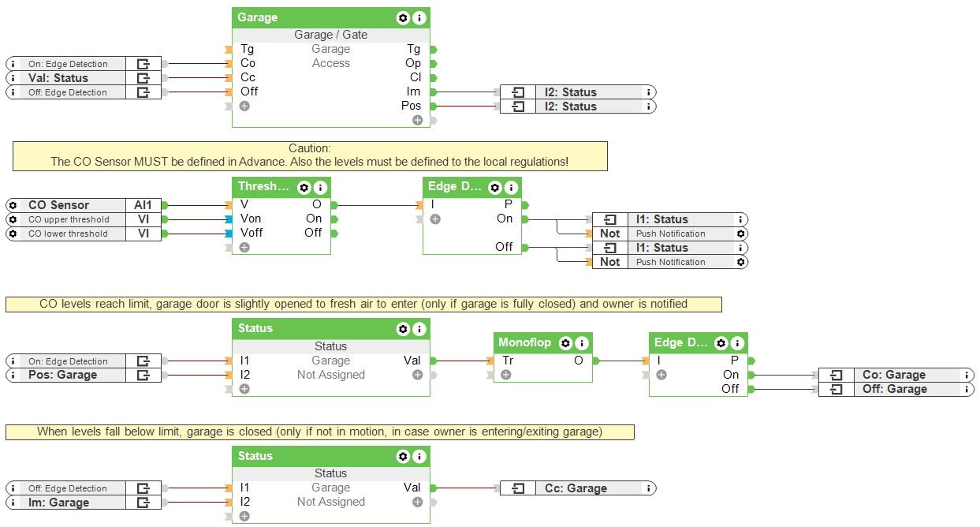980x527 pixels.
Task: Select the Von input of the Threshold block
Action: (251, 219)
